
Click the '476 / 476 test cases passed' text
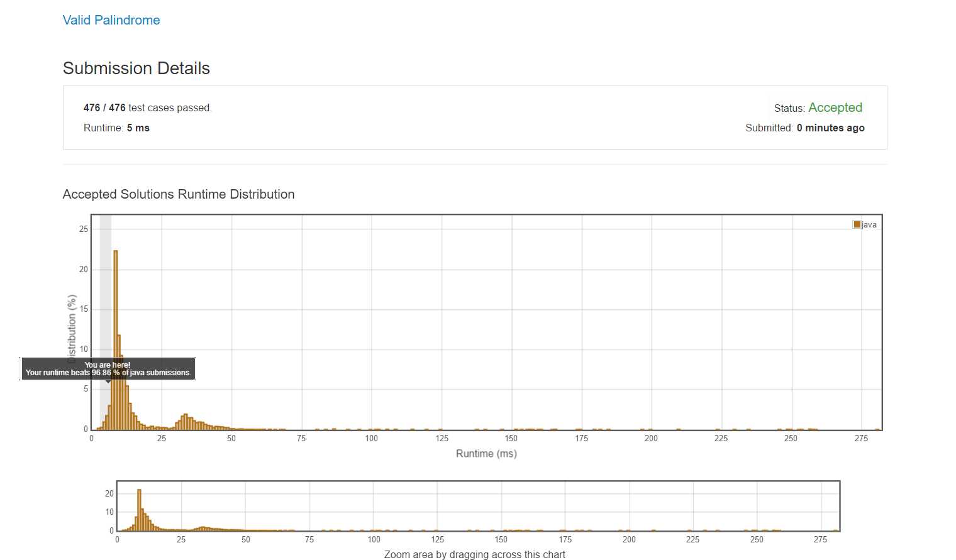tap(148, 108)
